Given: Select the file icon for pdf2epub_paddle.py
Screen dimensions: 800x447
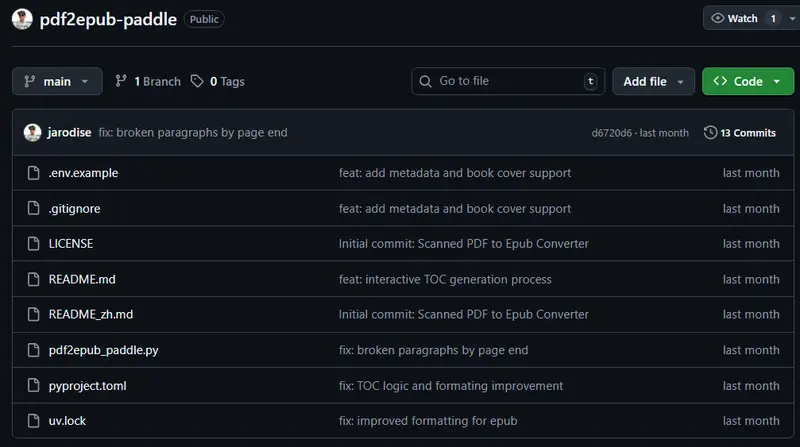Looking at the screenshot, I should [33, 350].
